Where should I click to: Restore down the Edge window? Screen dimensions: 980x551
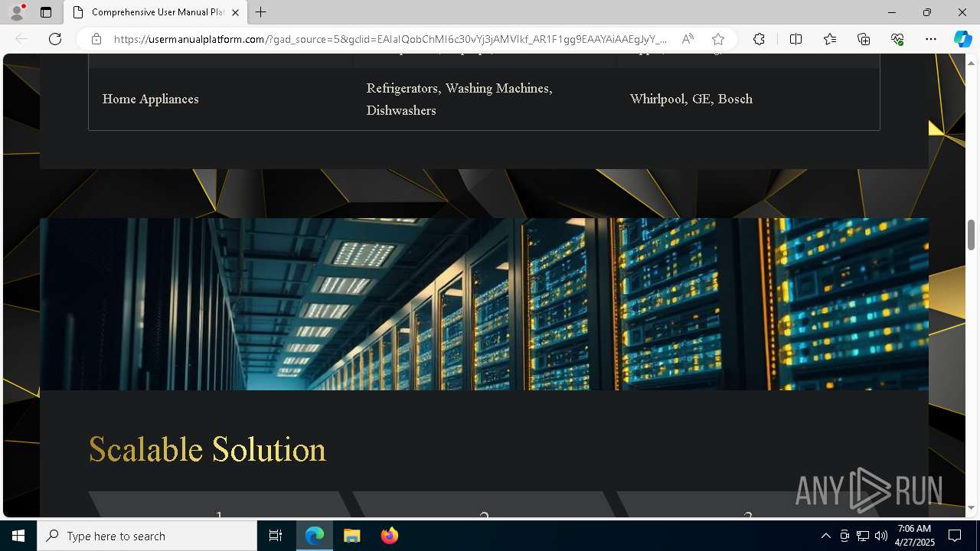(x=927, y=12)
